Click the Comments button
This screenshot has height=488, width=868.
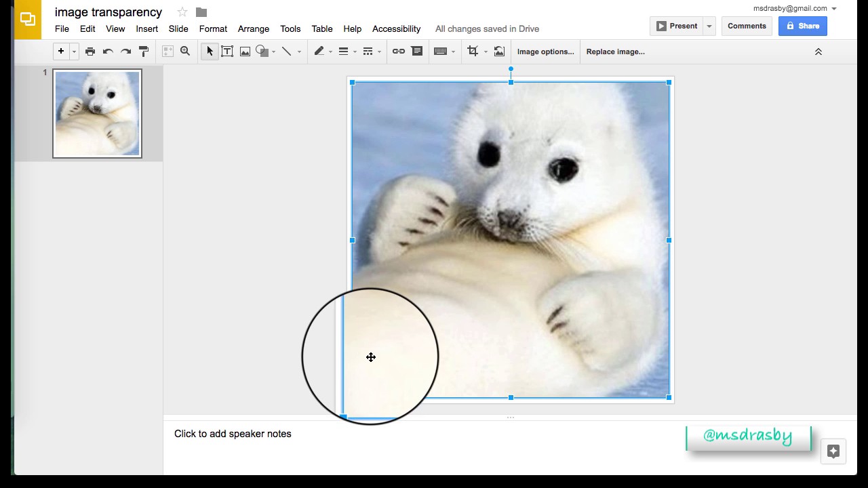747,26
